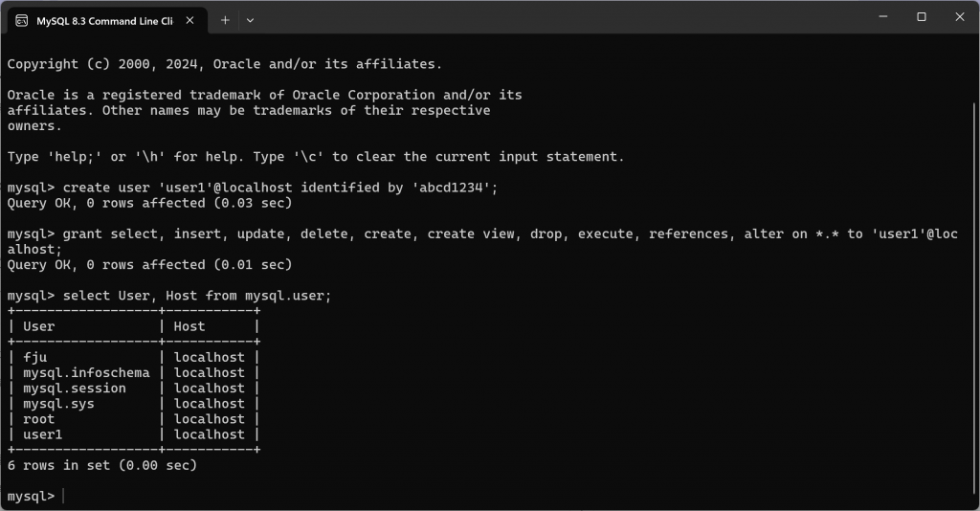Click the 'user1' user cell in table
Screen dimensions: 980x511
(42, 434)
